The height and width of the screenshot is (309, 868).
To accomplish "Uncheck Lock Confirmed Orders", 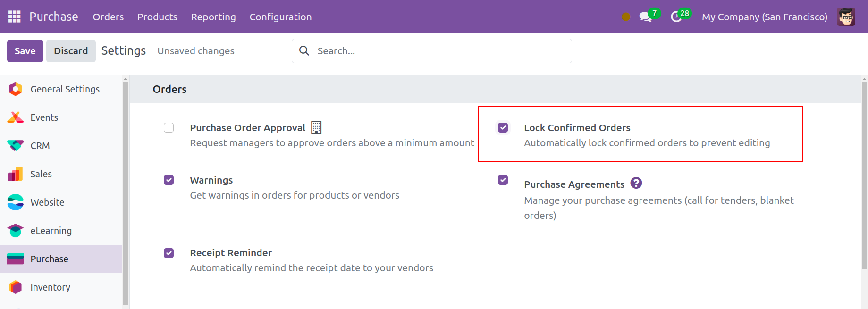I will [x=503, y=128].
